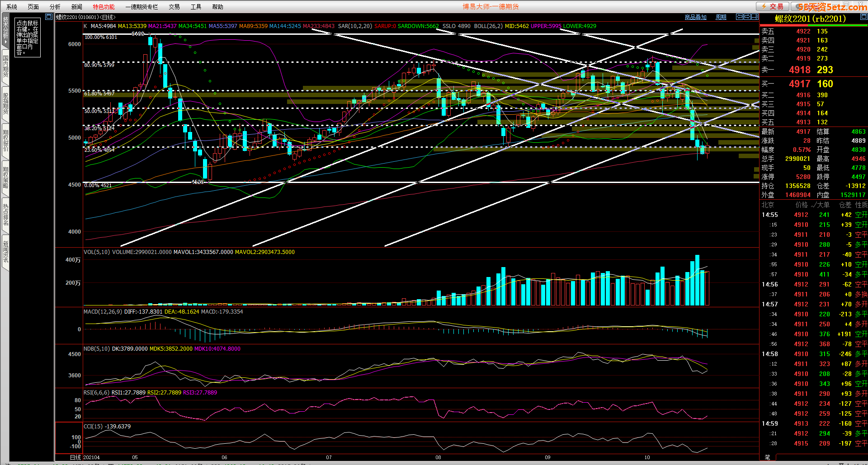Click the 卖五 price 4922
The height and width of the screenshot is (465, 868).
[803, 31]
